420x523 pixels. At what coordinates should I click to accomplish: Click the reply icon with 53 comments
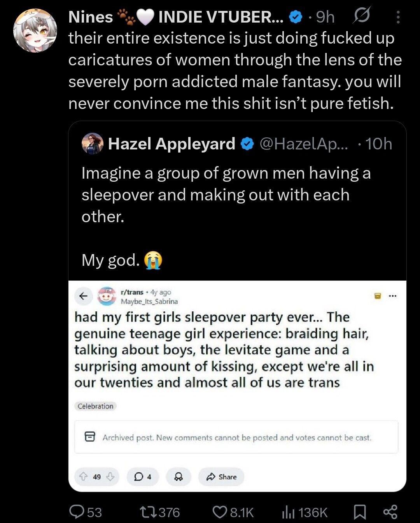[x=77, y=512]
